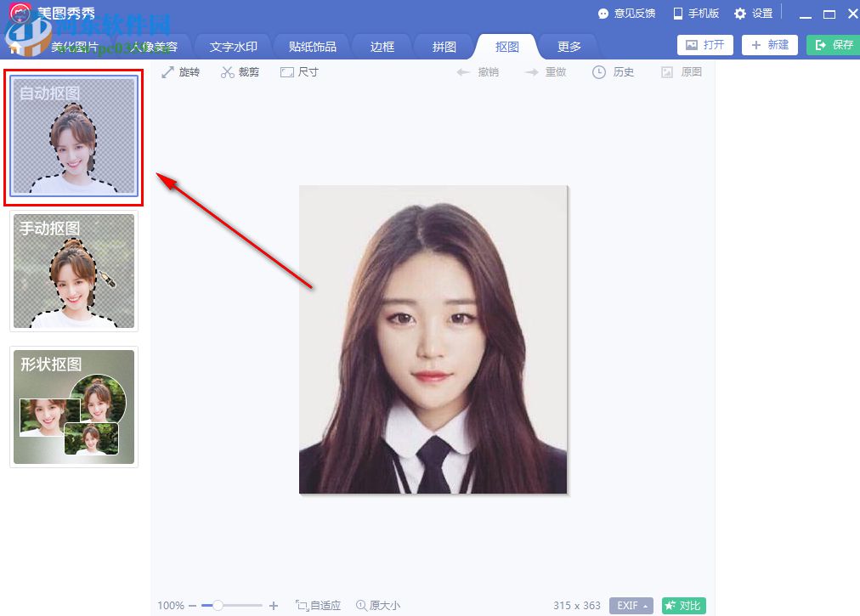Open the 更多 more tools menu
Viewport: 860px width, 616px height.
568,48
